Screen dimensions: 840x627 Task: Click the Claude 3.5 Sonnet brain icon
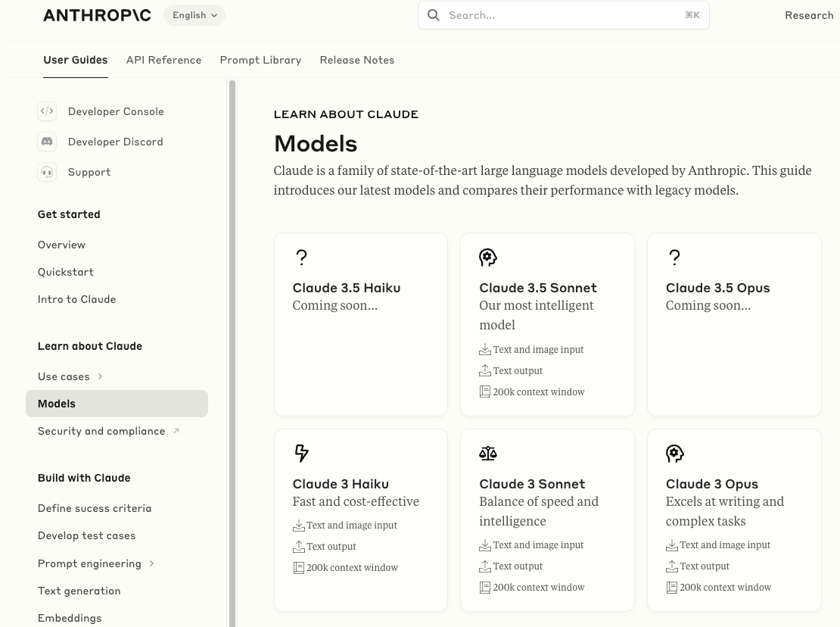click(488, 257)
